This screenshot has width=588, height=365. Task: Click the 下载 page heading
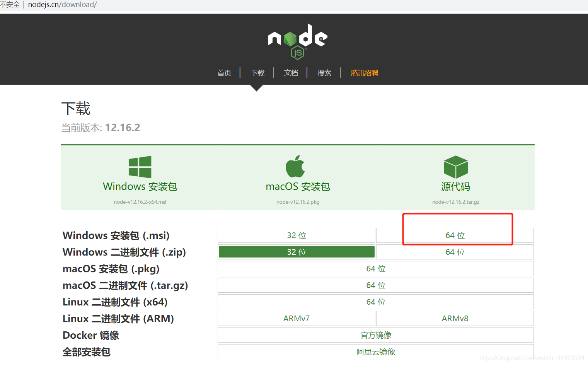click(76, 109)
